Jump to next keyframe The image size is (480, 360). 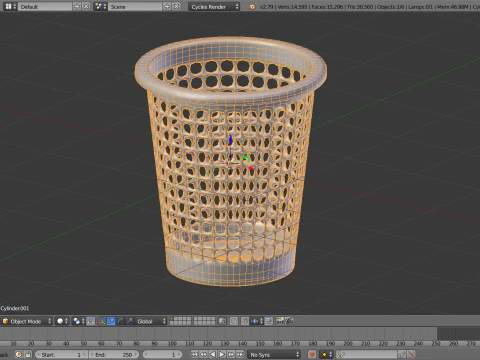231,354
